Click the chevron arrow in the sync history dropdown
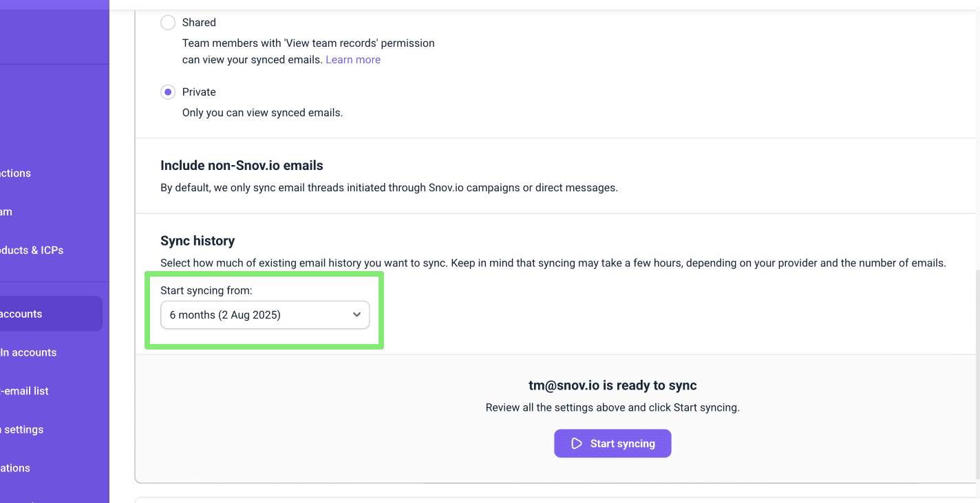980x503 pixels. (x=356, y=315)
